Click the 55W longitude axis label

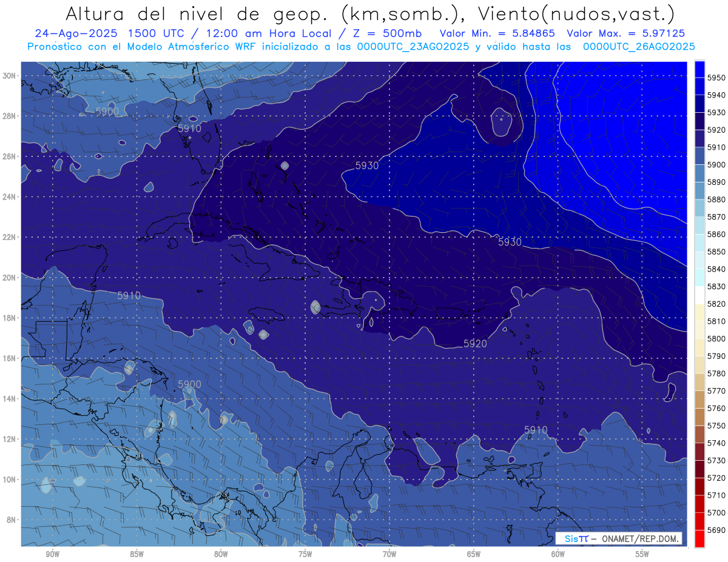click(x=642, y=554)
